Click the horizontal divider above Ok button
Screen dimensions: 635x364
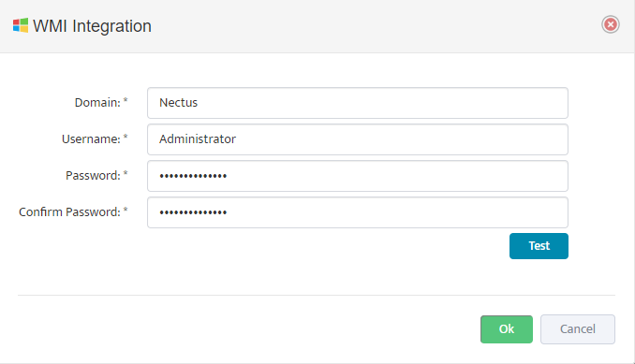[x=317, y=296]
